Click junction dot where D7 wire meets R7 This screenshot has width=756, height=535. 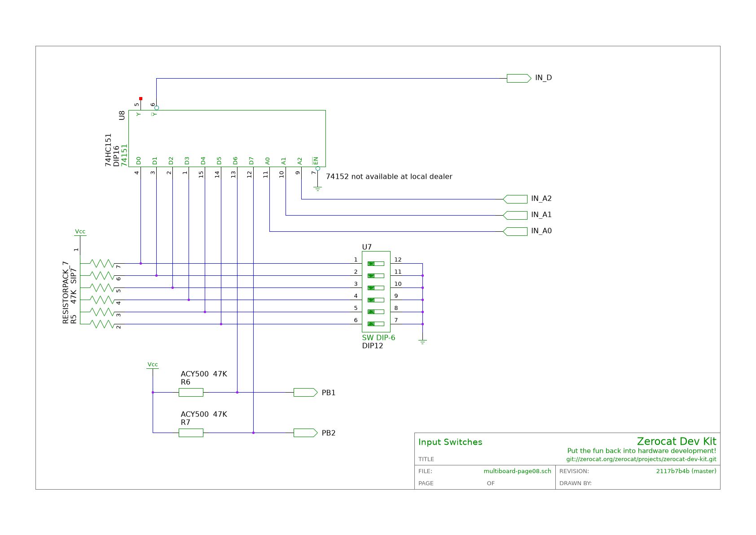pyautogui.click(x=253, y=433)
